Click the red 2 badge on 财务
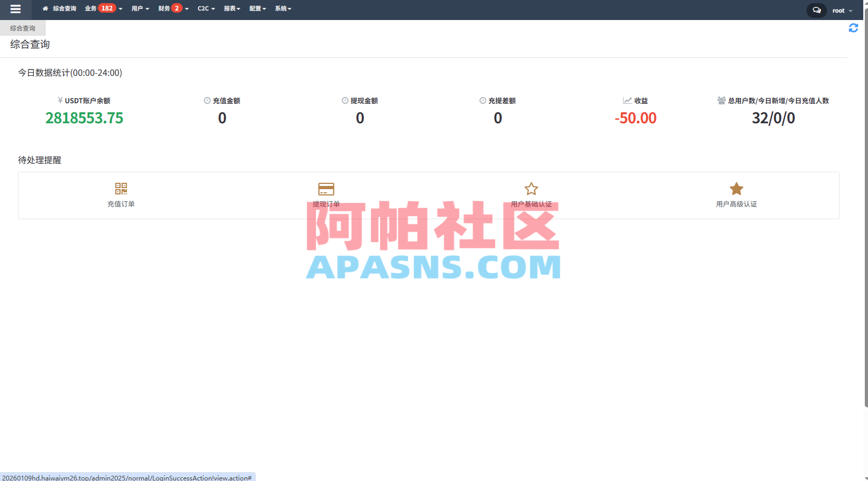 coord(177,8)
